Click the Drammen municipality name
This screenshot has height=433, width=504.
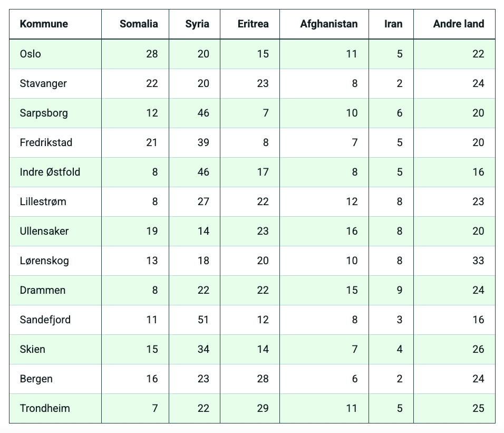[x=43, y=290]
